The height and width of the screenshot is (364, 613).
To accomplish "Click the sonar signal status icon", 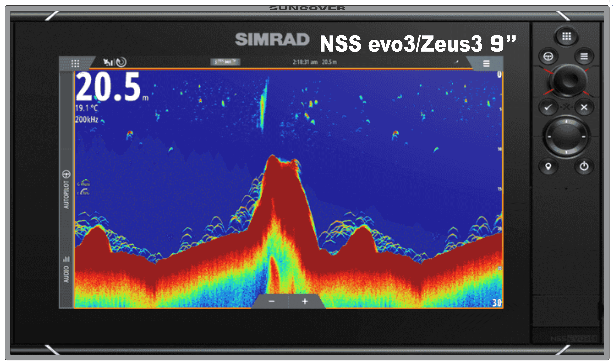I will pos(108,62).
